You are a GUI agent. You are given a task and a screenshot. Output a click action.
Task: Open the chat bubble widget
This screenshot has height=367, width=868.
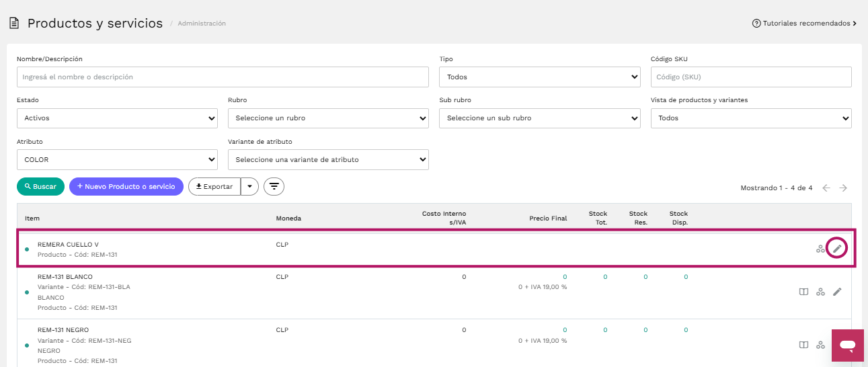(x=847, y=345)
